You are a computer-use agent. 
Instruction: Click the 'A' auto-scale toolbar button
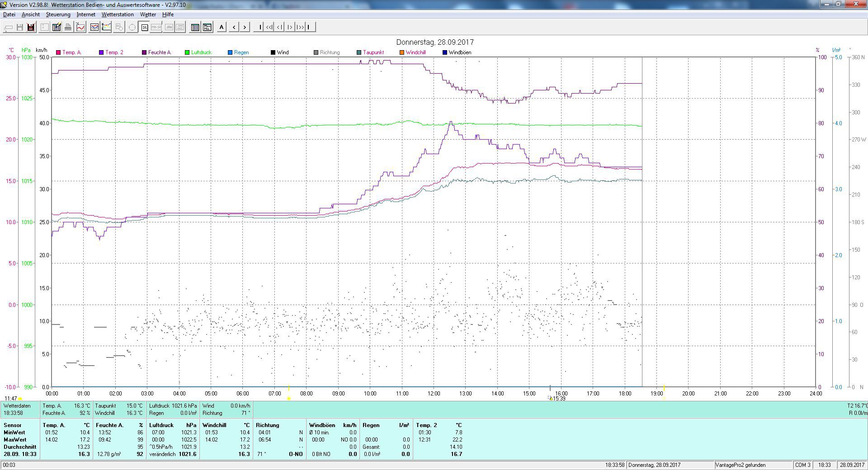click(222, 27)
